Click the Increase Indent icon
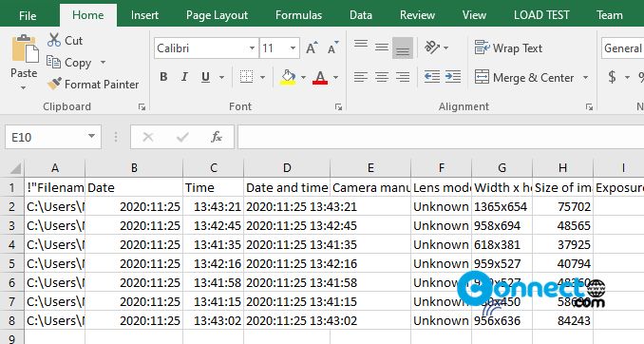This screenshot has width=644, height=344. pyautogui.click(x=453, y=76)
